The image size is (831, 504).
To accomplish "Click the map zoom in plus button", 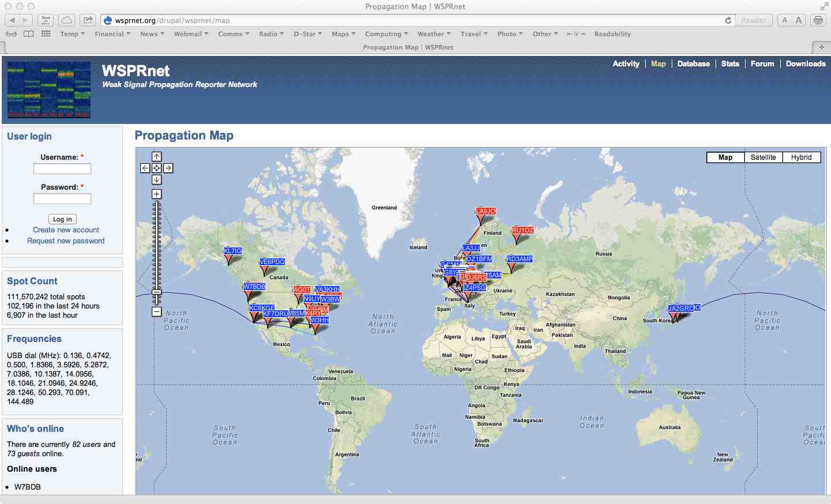I will coord(156,194).
